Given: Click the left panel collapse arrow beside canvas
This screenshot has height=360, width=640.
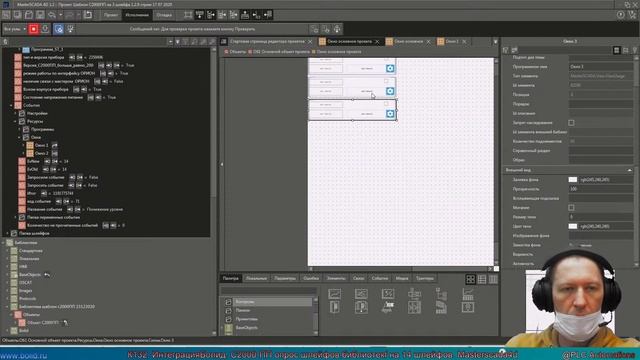Looking at the screenshot, I should 222,164.
